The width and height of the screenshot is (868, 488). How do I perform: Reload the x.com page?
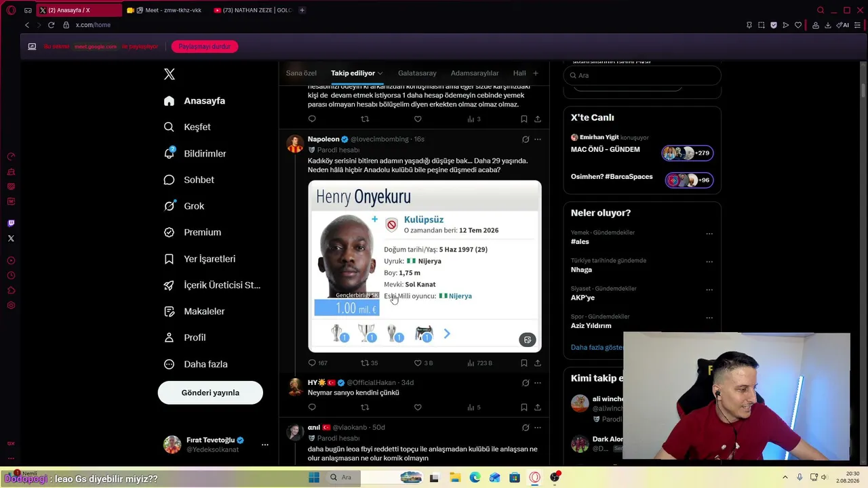coord(51,25)
